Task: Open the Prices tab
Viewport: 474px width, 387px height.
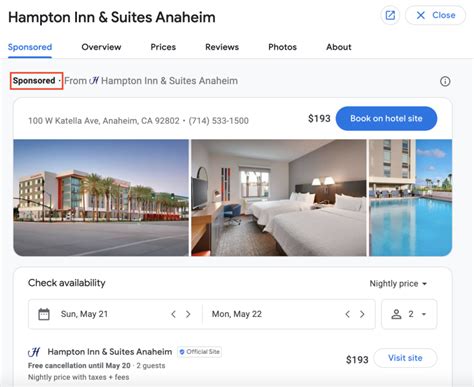Action: pos(163,47)
